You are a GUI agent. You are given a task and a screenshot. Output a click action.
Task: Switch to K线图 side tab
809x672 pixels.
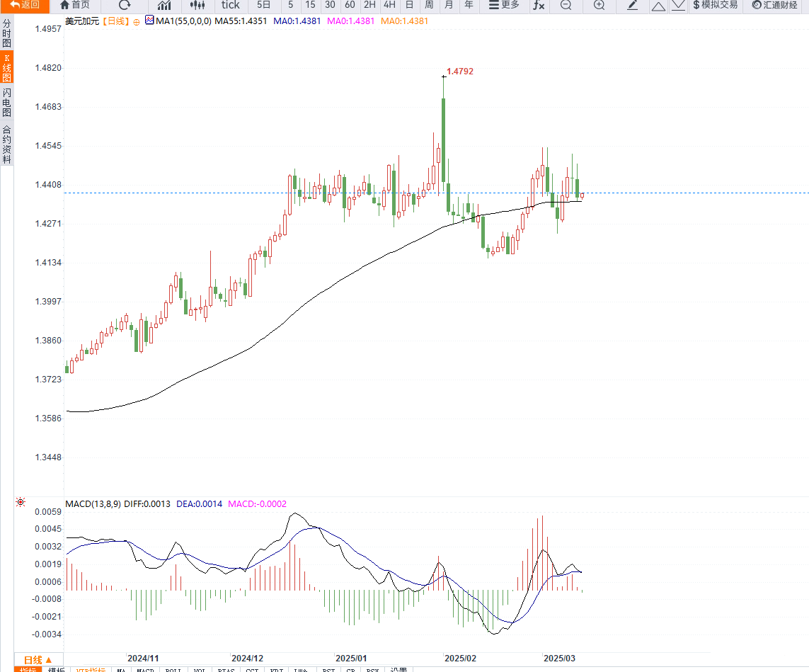point(6,67)
